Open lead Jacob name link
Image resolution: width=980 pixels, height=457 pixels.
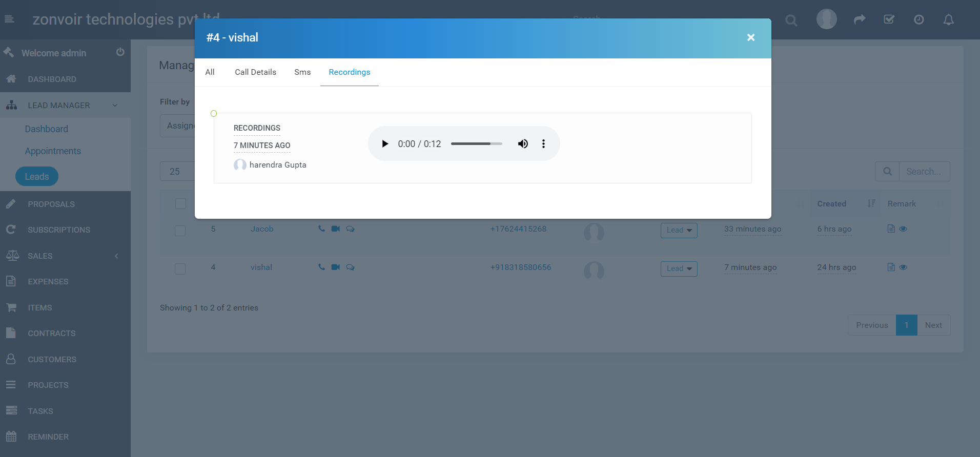(x=262, y=229)
